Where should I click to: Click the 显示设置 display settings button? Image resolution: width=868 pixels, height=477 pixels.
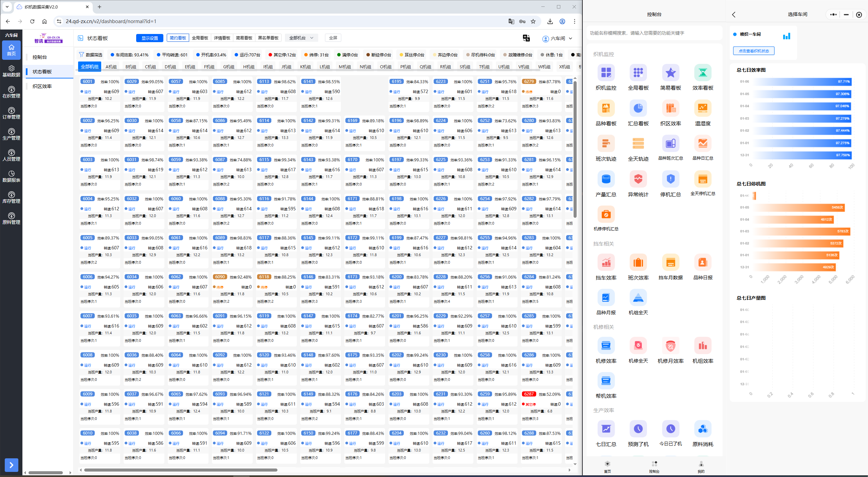[x=149, y=38]
